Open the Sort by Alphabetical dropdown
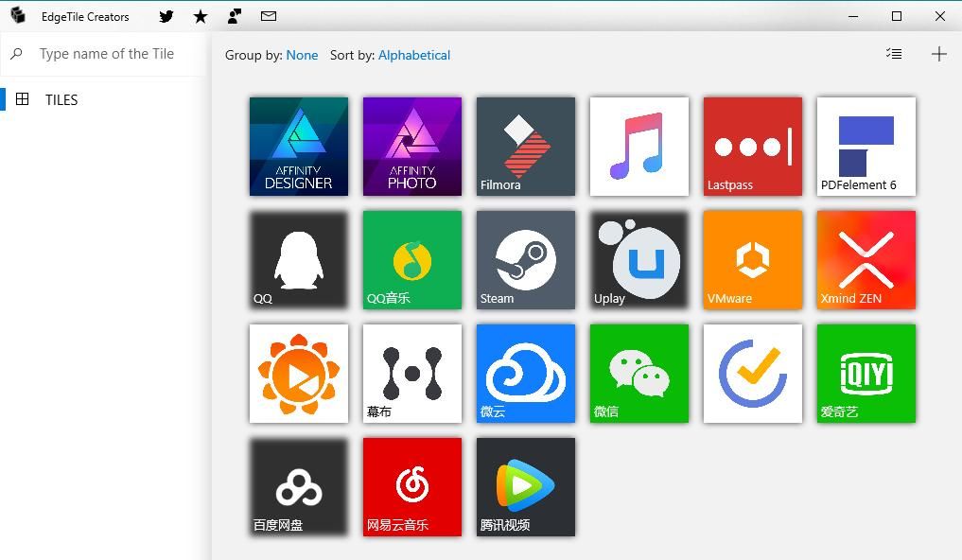This screenshot has width=962, height=560. (x=414, y=55)
